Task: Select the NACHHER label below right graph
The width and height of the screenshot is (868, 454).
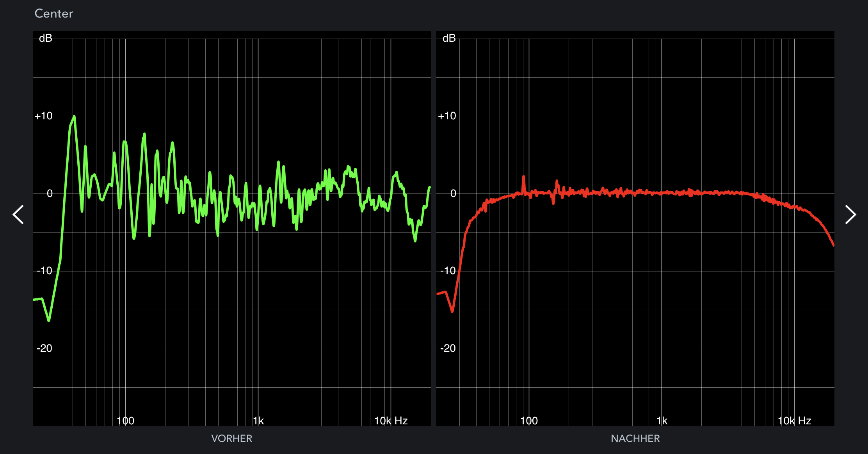Action: coord(635,438)
